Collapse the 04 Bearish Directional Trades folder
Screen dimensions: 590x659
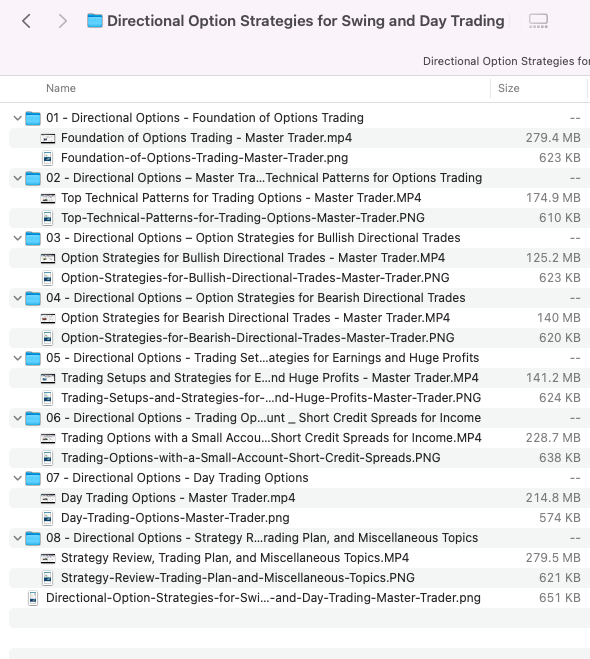(x=17, y=298)
